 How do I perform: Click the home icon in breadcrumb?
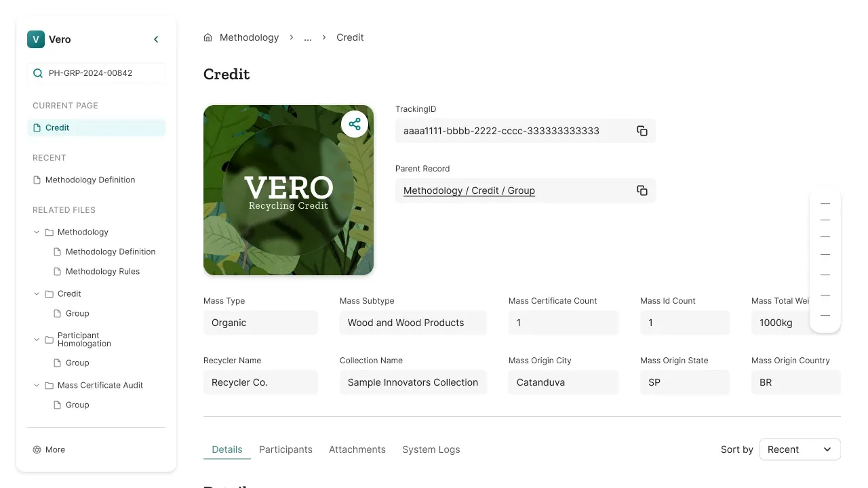click(208, 37)
